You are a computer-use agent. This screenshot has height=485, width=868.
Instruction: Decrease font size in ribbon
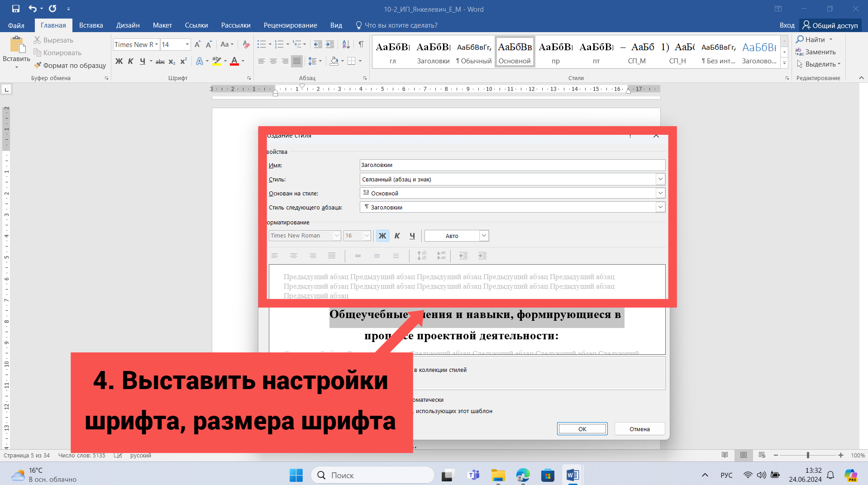coord(209,44)
